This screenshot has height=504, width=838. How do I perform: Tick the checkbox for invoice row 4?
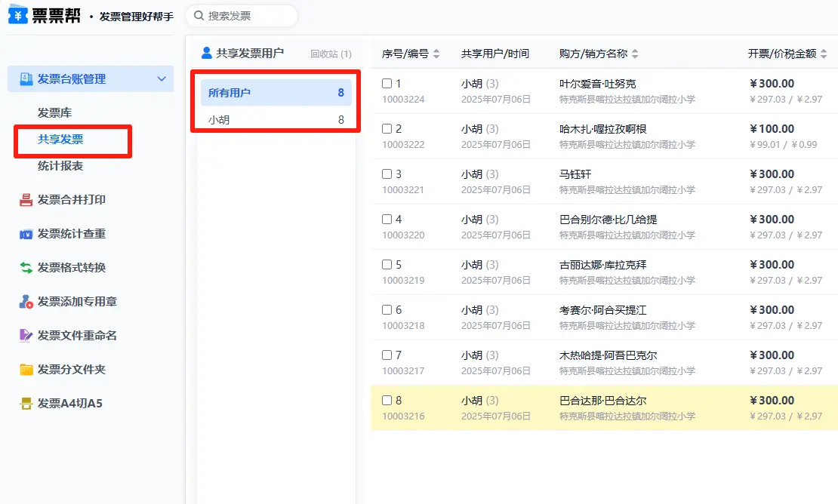(x=387, y=220)
